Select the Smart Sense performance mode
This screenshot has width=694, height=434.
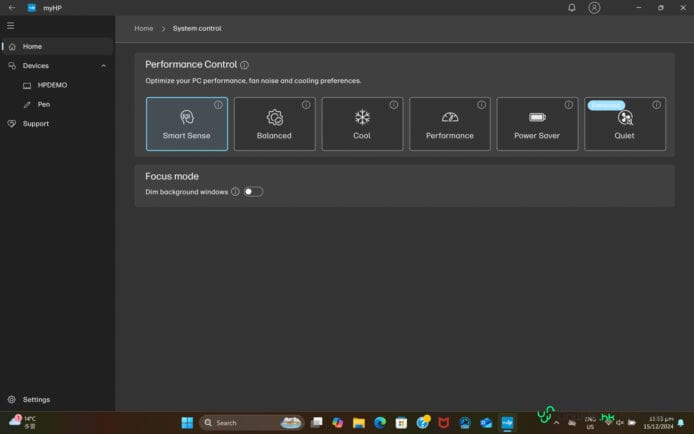(x=187, y=124)
